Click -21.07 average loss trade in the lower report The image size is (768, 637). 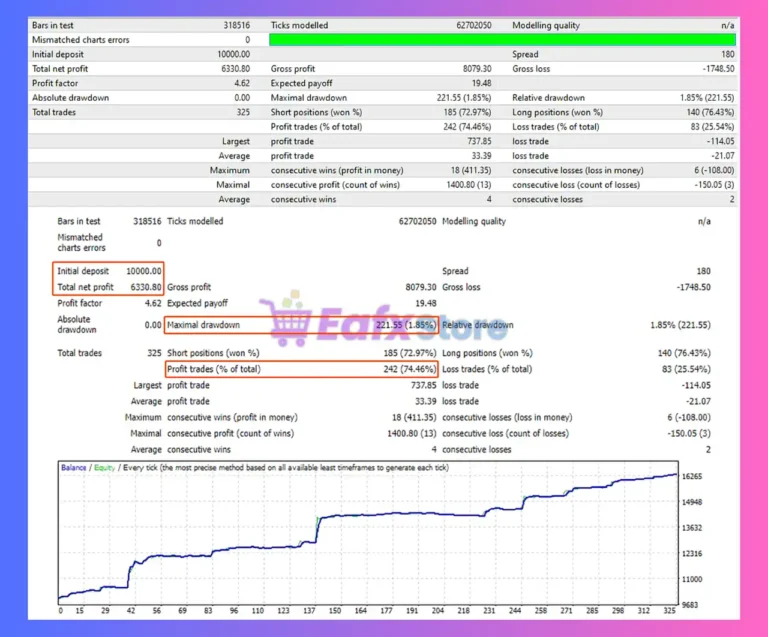698,401
